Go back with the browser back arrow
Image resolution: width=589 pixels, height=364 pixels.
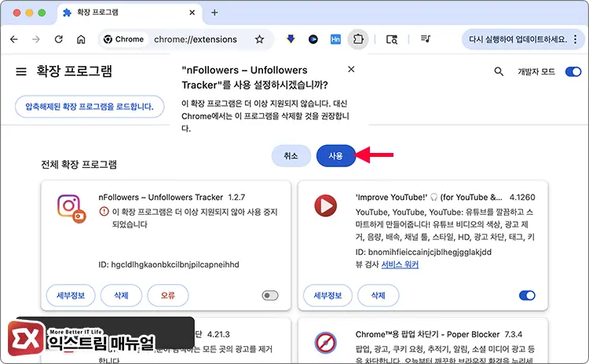[14, 39]
